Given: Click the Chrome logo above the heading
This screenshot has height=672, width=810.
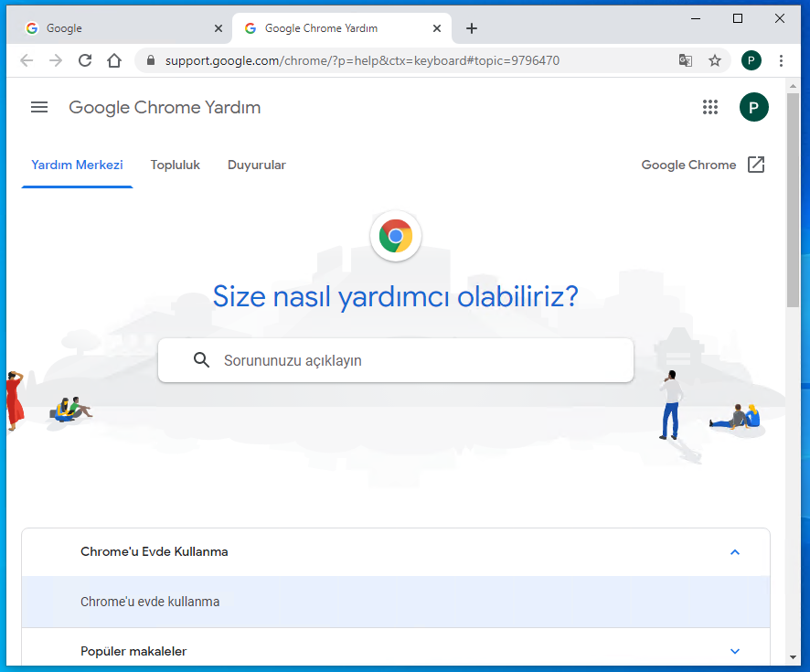Looking at the screenshot, I should point(396,236).
